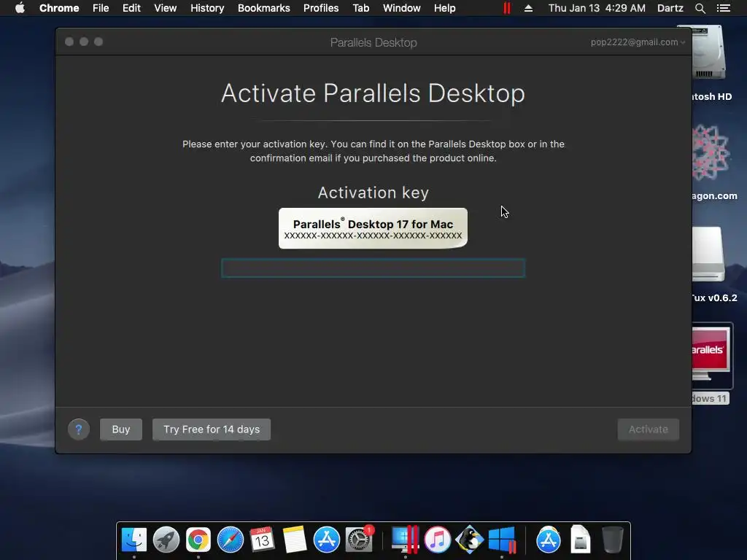Open the File menu
Screen dimensions: 747x560
(101, 8)
